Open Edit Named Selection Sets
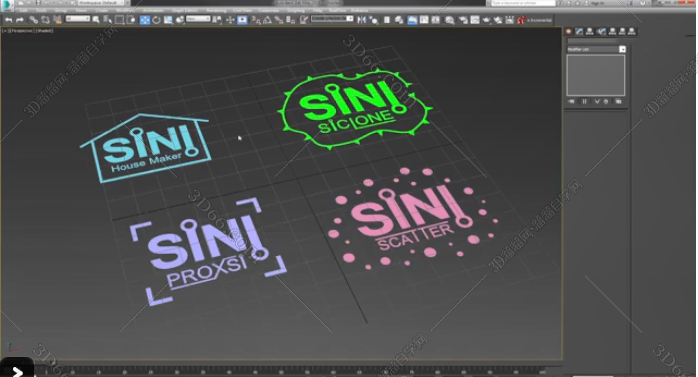 point(304,20)
